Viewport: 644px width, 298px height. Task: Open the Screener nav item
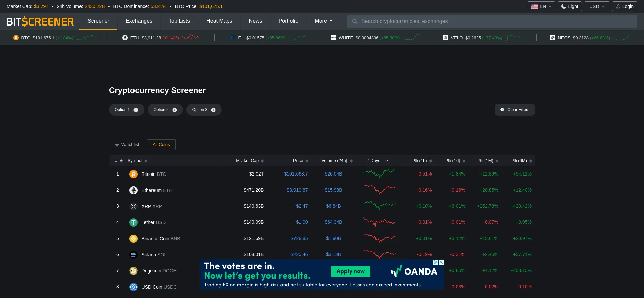(x=98, y=21)
